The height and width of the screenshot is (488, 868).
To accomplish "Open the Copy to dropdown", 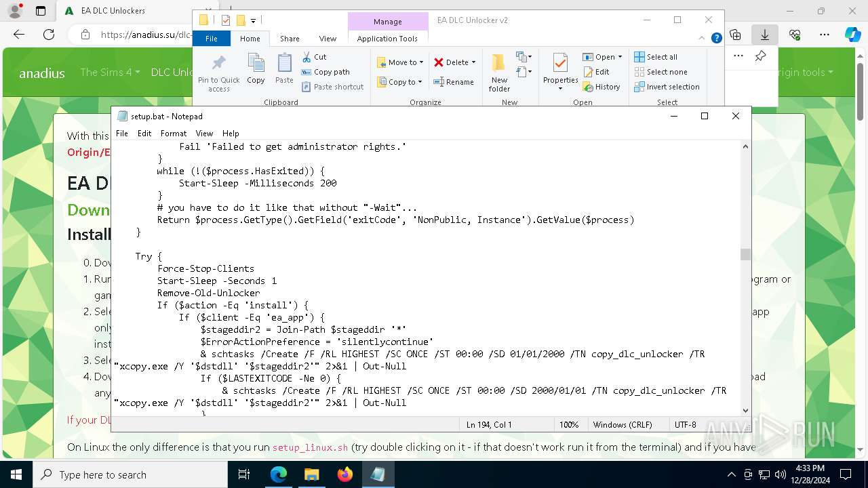I will click(399, 82).
